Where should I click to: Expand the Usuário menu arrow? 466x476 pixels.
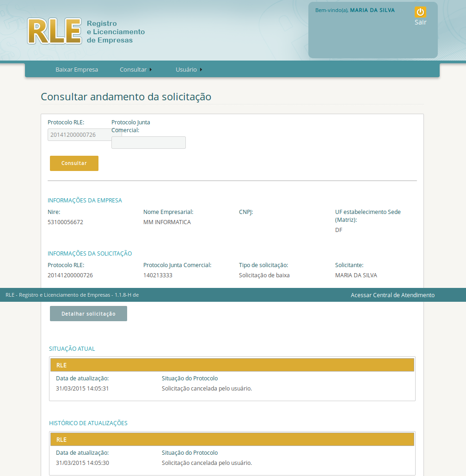[201, 69]
